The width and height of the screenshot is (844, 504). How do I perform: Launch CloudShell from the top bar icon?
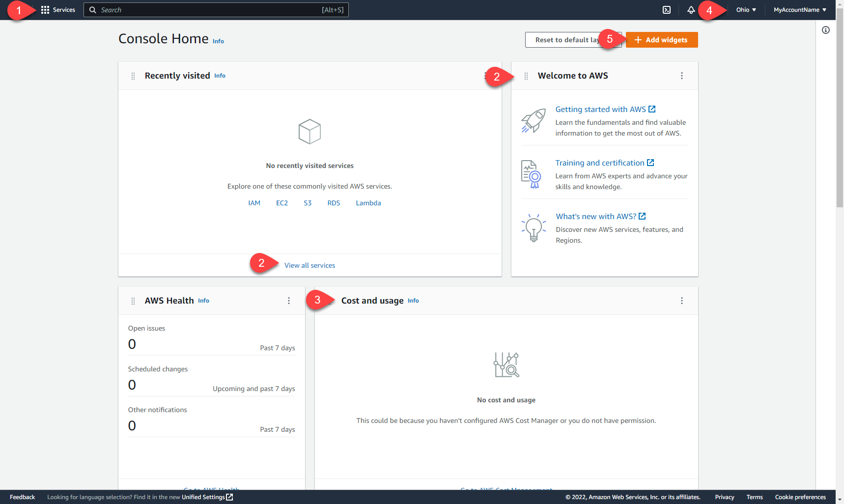click(x=667, y=10)
